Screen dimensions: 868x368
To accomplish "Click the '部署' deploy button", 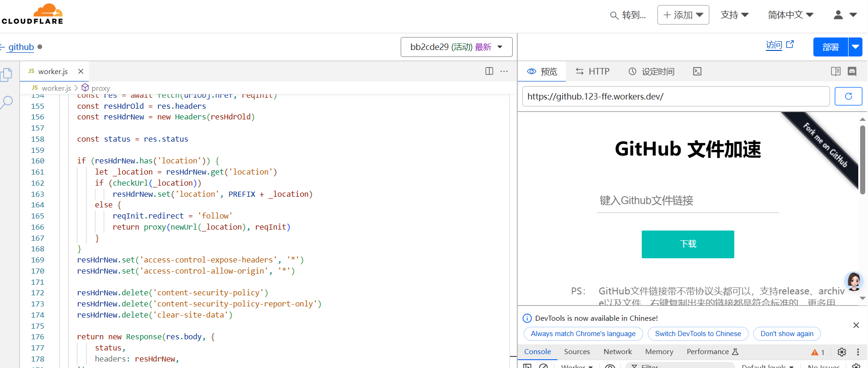I will click(831, 47).
